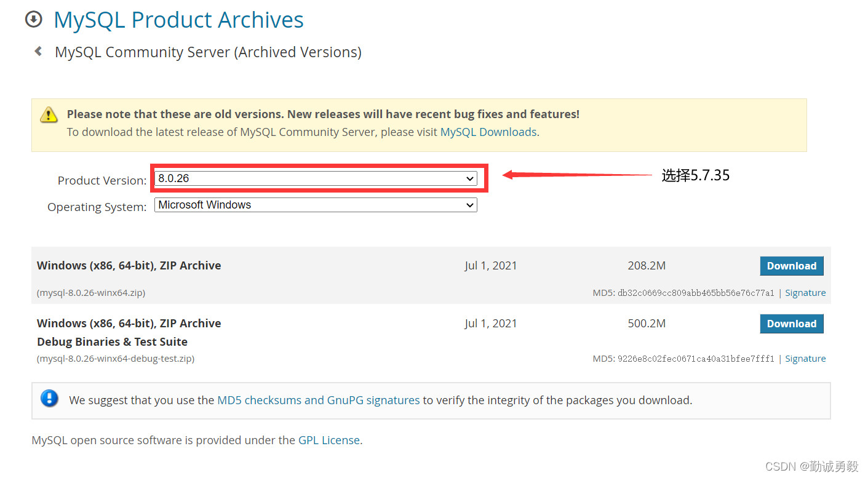Image resolution: width=868 pixels, height=478 pixels.
Task: Click MySQL Community Server (Archived Versions) title
Action: click(x=208, y=52)
